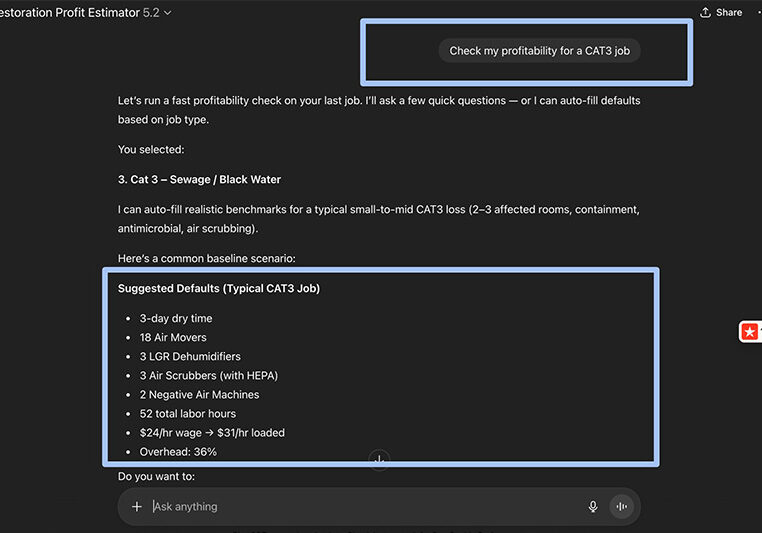Image resolution: width=762 pixels, height=533 pixels.
Task: Expand the Restoration Profit Estimator model dropdown
Action: [x=167, y=13]
